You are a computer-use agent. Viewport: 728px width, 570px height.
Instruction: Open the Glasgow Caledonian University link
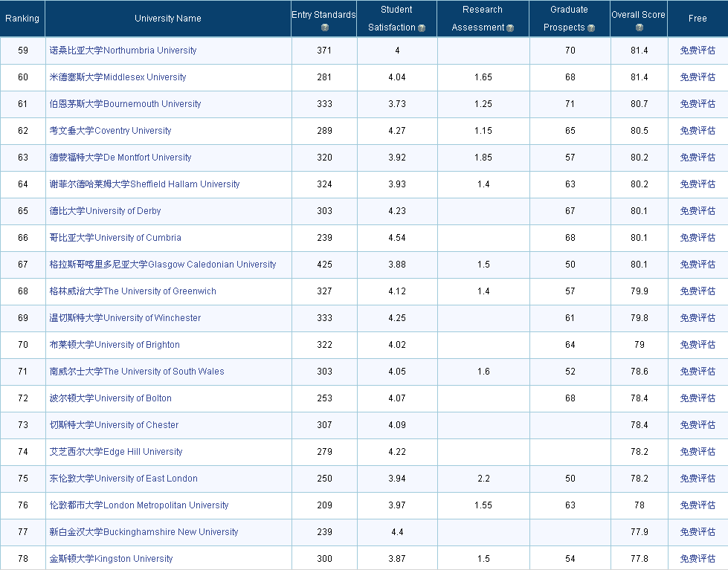[163, 265]
